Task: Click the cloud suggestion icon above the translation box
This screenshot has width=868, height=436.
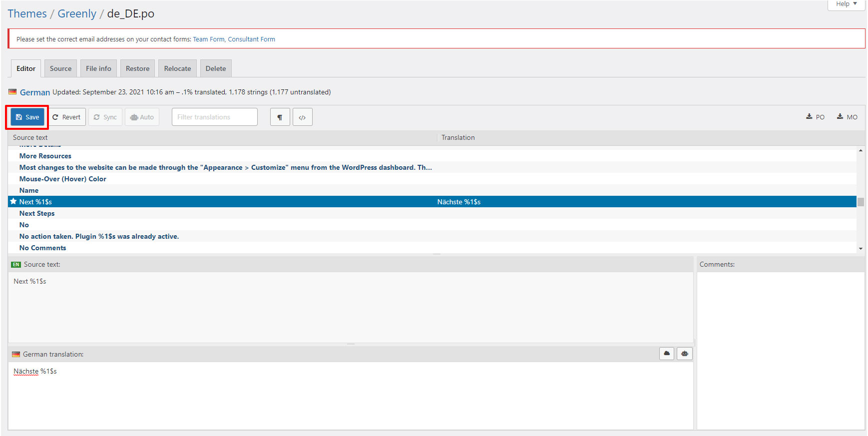Action: coord(667,354)
